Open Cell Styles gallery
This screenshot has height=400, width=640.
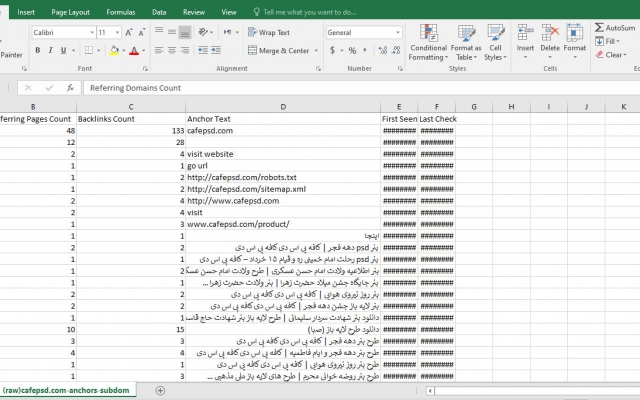496,42
